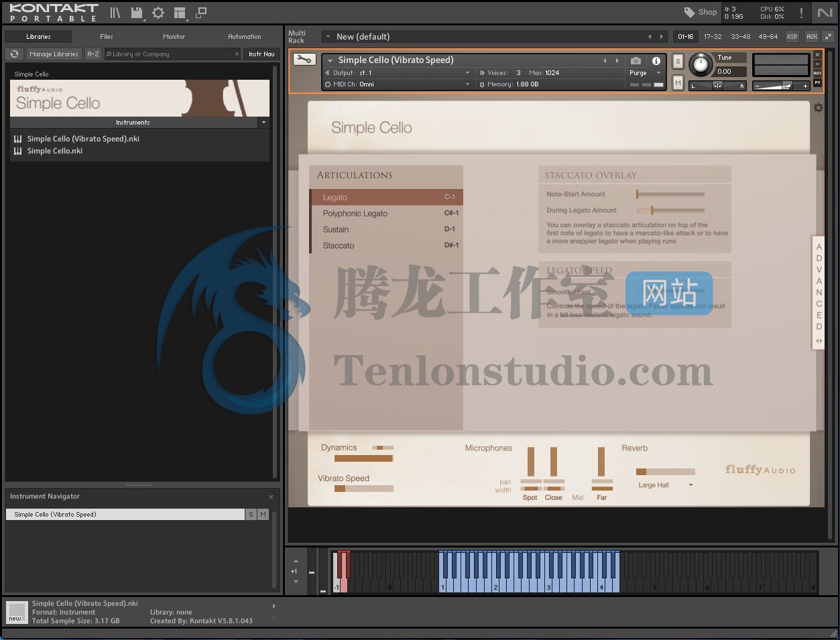
Task: Refresh the libraries list
Action: pos(14,54)
